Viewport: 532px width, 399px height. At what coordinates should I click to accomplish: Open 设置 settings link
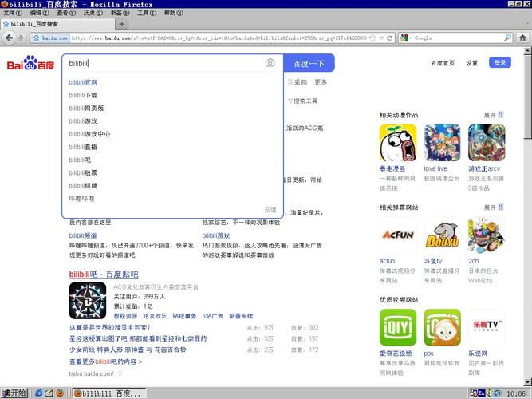click(471, 63)
